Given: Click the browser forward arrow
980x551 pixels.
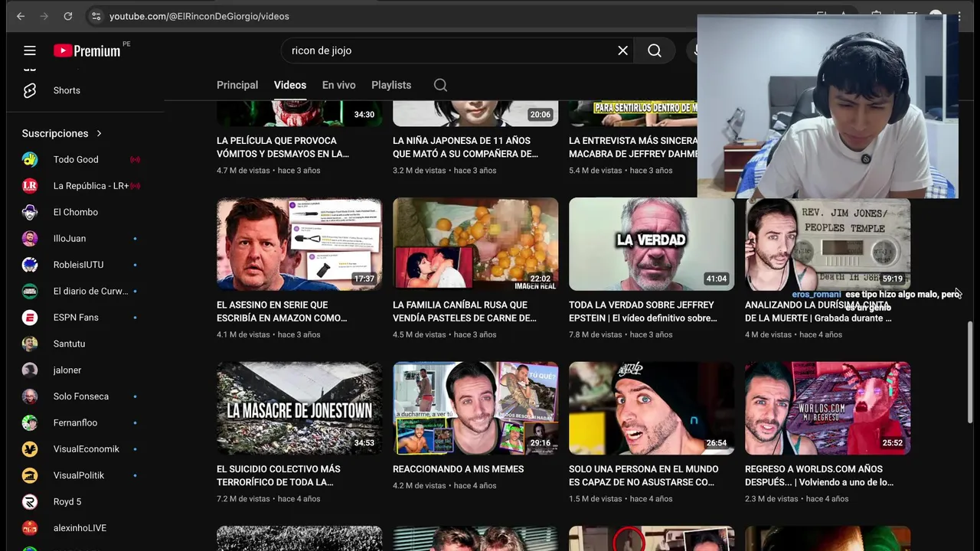Looking at the screenshot, I should (x=44, y=16).
